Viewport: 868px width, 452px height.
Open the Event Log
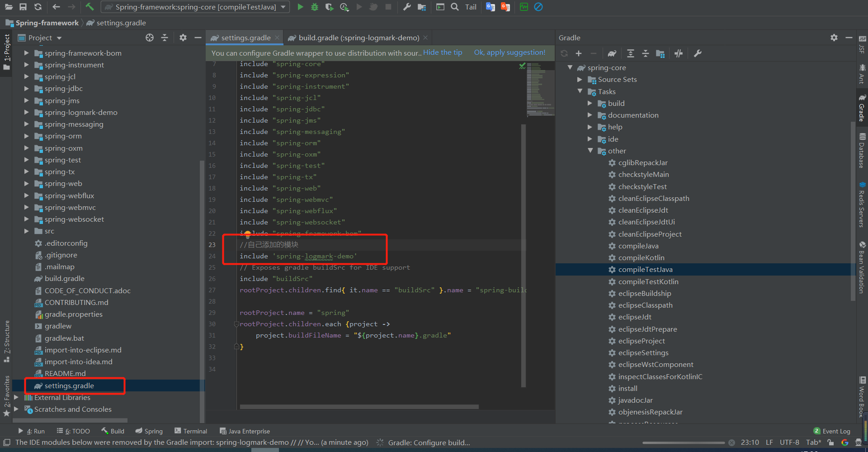point(832,431)
